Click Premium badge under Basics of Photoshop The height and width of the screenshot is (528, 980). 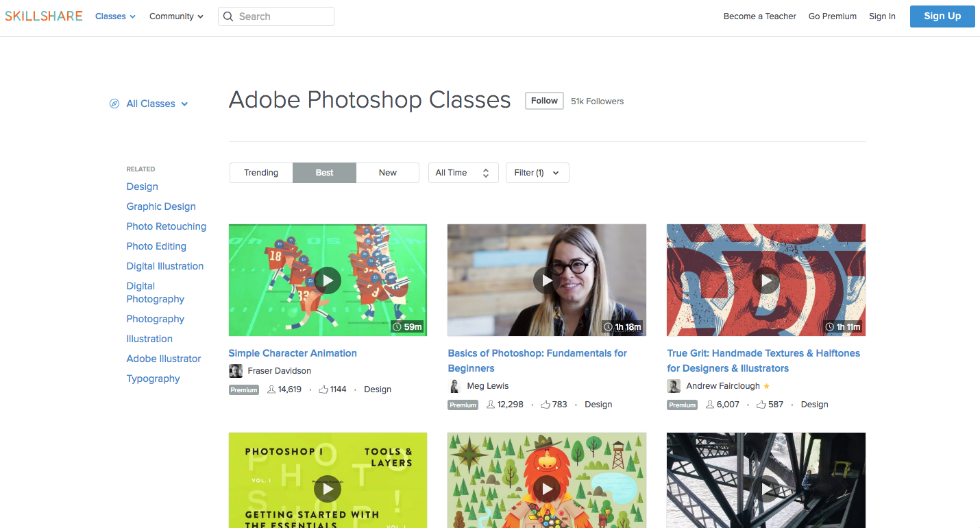[x=463, y=405]
